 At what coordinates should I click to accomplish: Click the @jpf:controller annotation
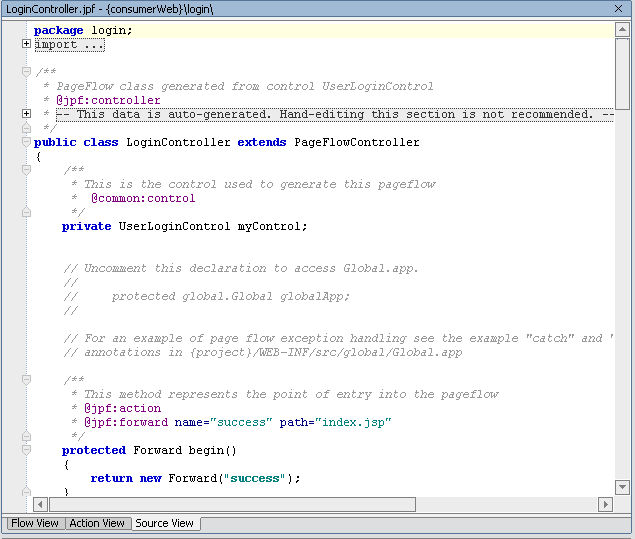point(108,100)
